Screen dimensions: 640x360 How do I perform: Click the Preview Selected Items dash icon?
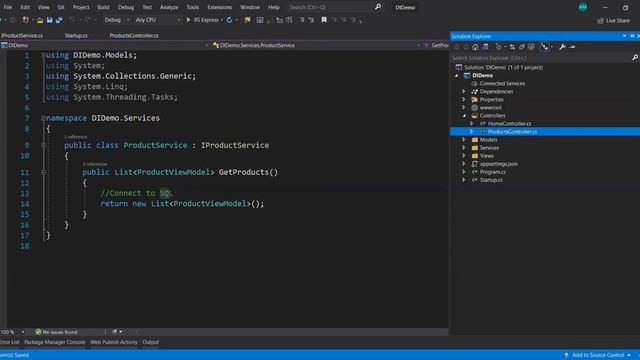point(572,47)
